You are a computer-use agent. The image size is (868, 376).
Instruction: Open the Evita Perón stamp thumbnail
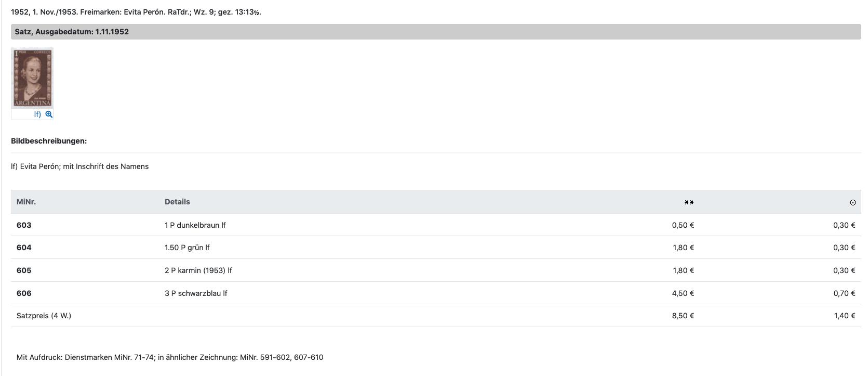[x=32, y=77]
